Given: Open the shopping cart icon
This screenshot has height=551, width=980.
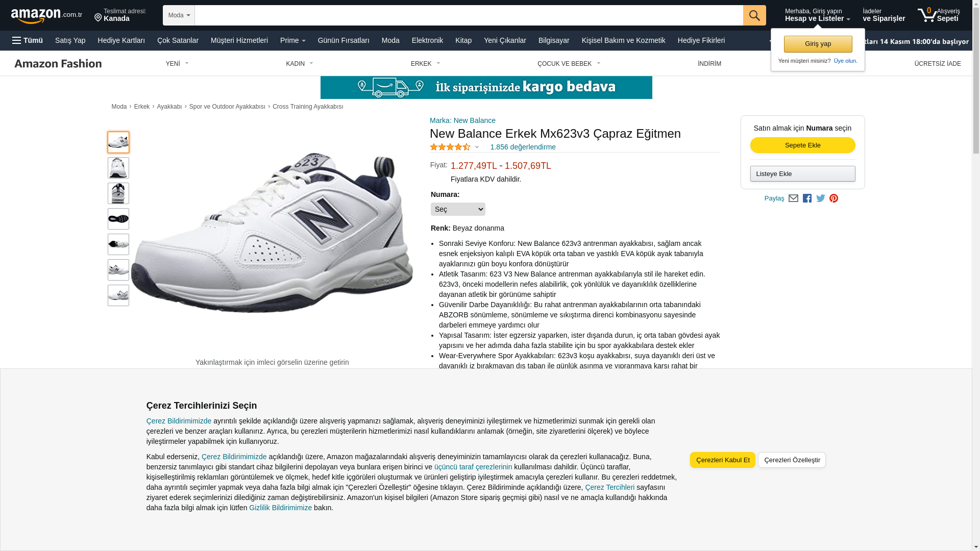Looking at the screenshot, I should click(x=927, y=15).
